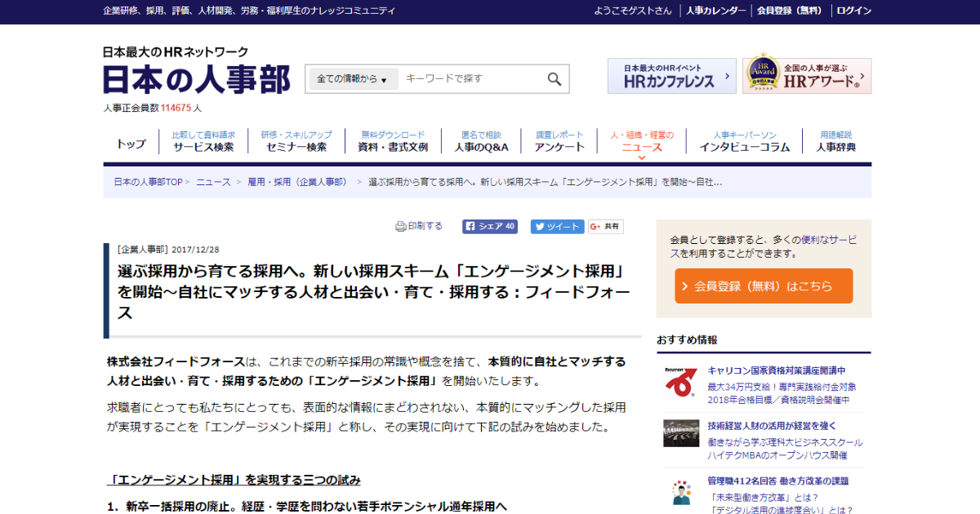Click the article headline beginning 選ぶ採用から育てる採用へ

[x=374, y=291]
